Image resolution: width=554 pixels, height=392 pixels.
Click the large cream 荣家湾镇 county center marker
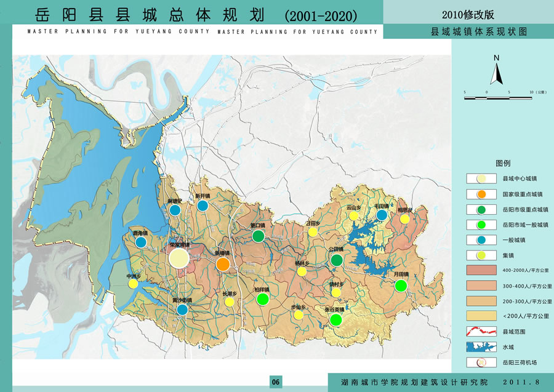coord(179,258)
